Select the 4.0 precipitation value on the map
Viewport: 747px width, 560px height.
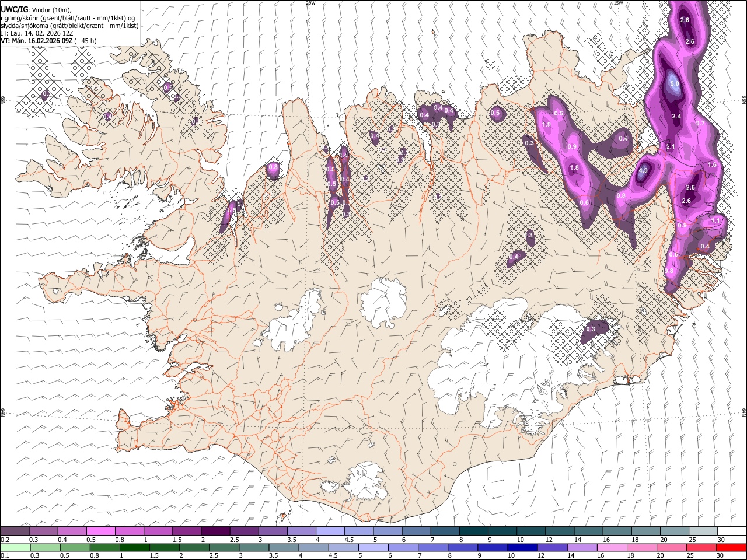[643, 171]
